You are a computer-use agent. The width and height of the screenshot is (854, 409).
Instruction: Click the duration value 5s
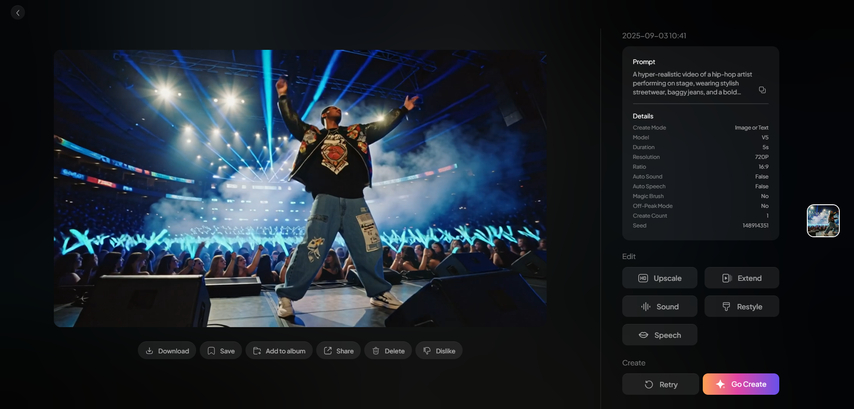(x=766, y=147)
